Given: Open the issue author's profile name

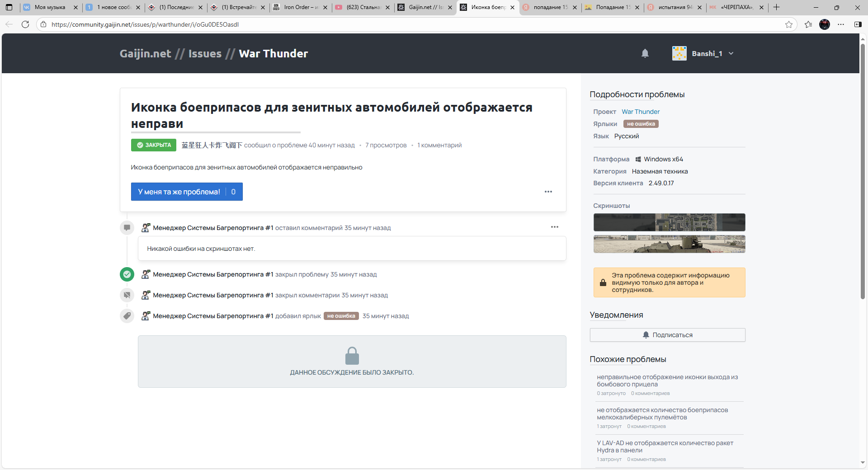Looking at the screenshot, I should (x=212, y=145).
